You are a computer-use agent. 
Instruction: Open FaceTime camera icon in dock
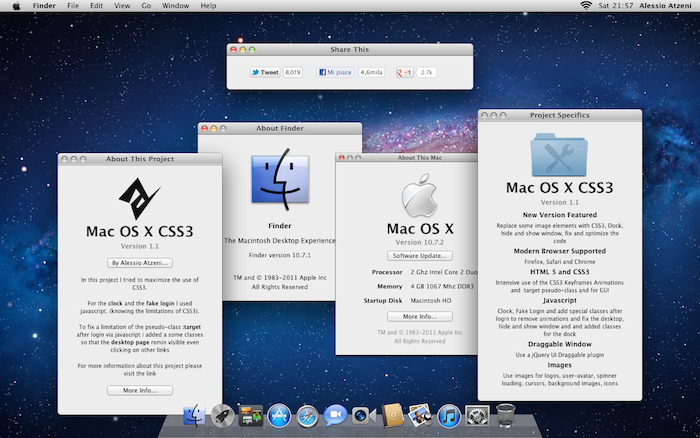[x=363, y=416]
